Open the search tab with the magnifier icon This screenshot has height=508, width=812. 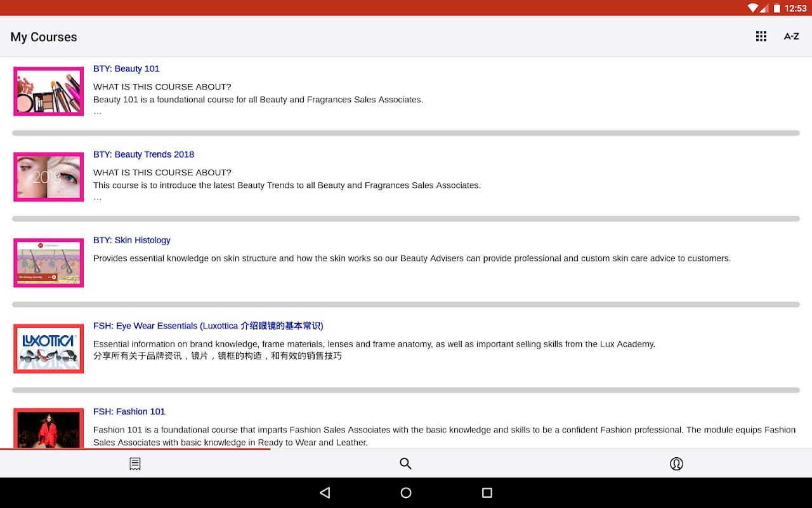406,464
